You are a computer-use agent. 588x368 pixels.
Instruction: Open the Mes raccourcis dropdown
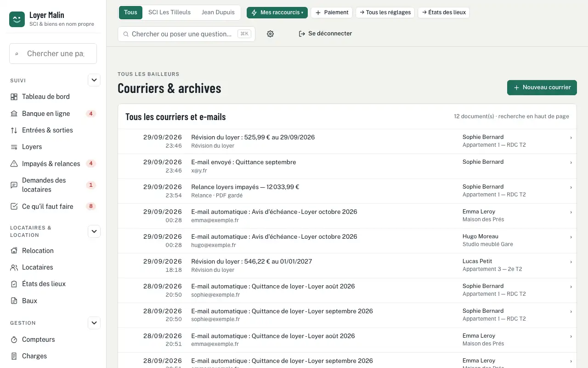[277, 12]
